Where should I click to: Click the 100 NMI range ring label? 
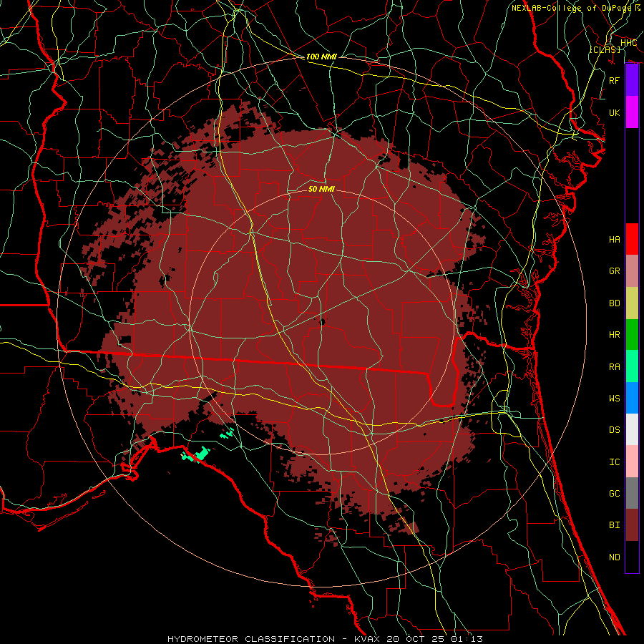point(321,57)
